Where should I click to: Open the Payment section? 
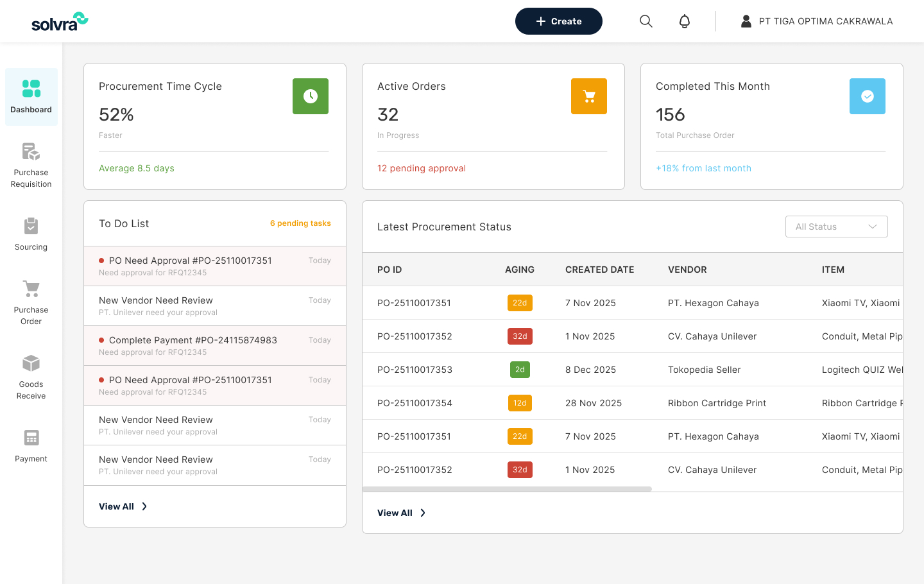pos(31,437)
